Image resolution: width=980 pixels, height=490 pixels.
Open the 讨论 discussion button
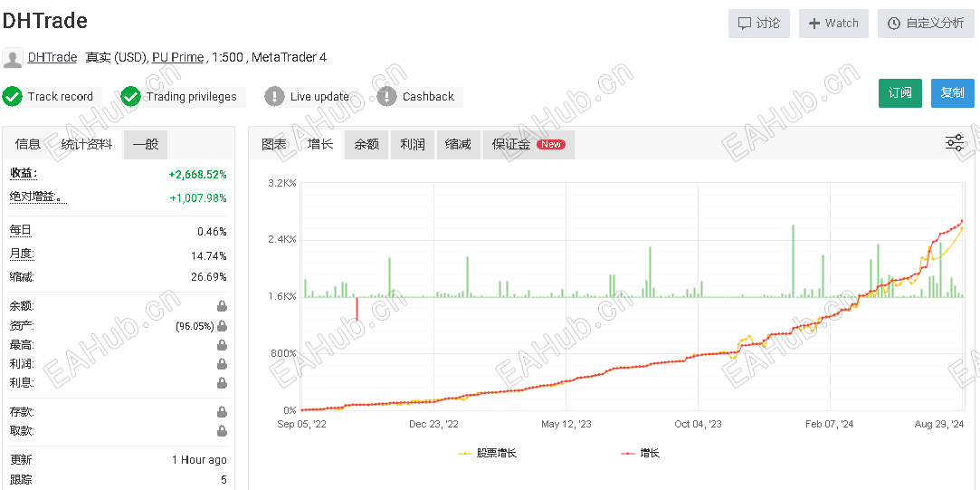(758, 24)
